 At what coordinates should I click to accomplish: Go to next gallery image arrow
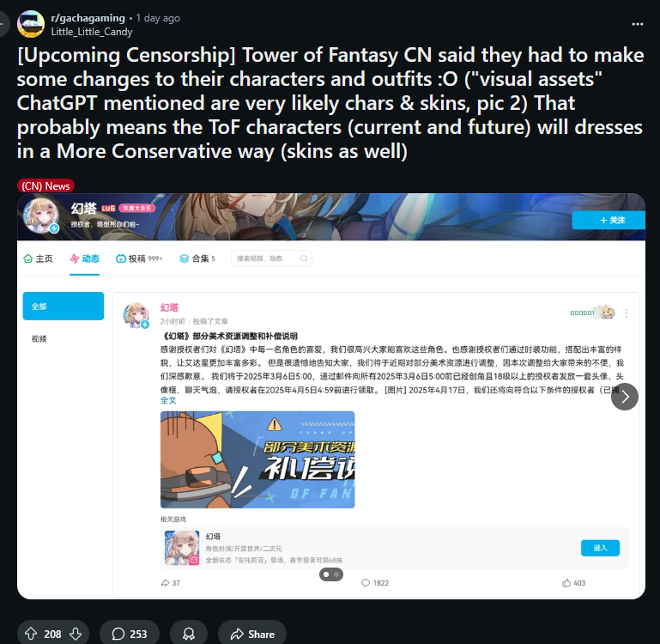coord(625,397)
